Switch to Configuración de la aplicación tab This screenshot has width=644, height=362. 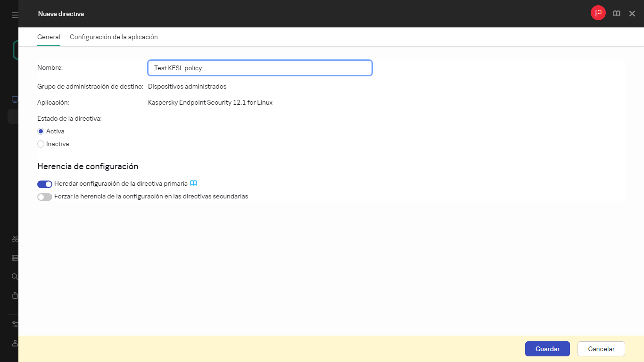[x=113, y=37]
